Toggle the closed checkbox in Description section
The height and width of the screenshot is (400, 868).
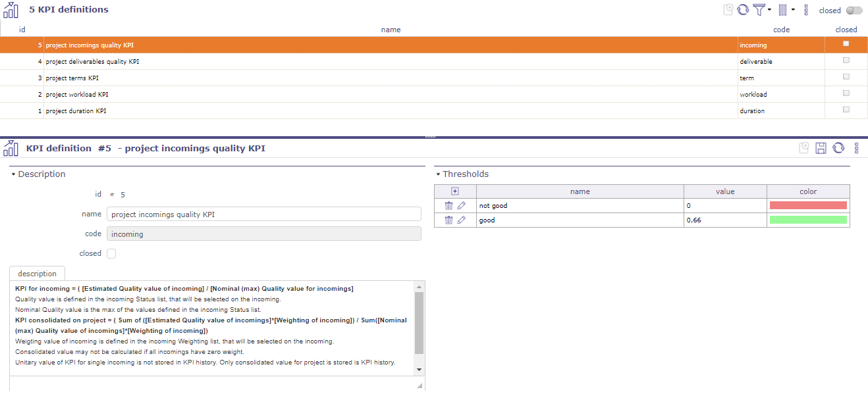coord(110,253)
